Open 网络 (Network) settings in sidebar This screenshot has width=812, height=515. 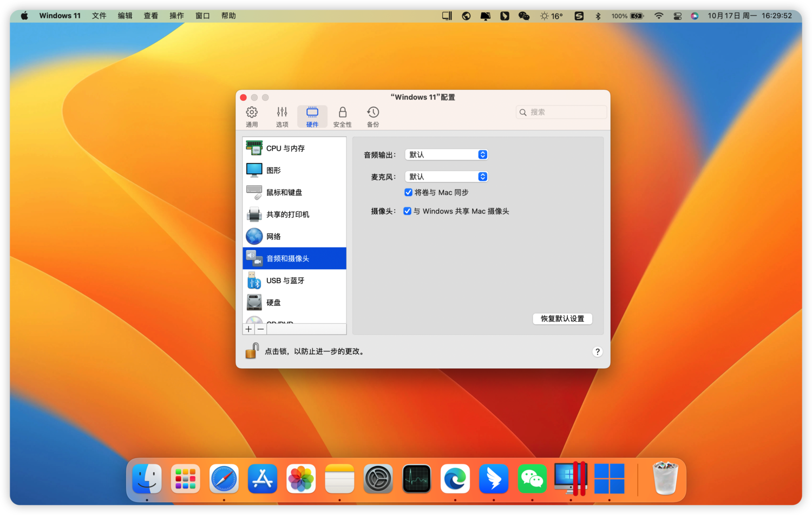click(x=294, y=236)
